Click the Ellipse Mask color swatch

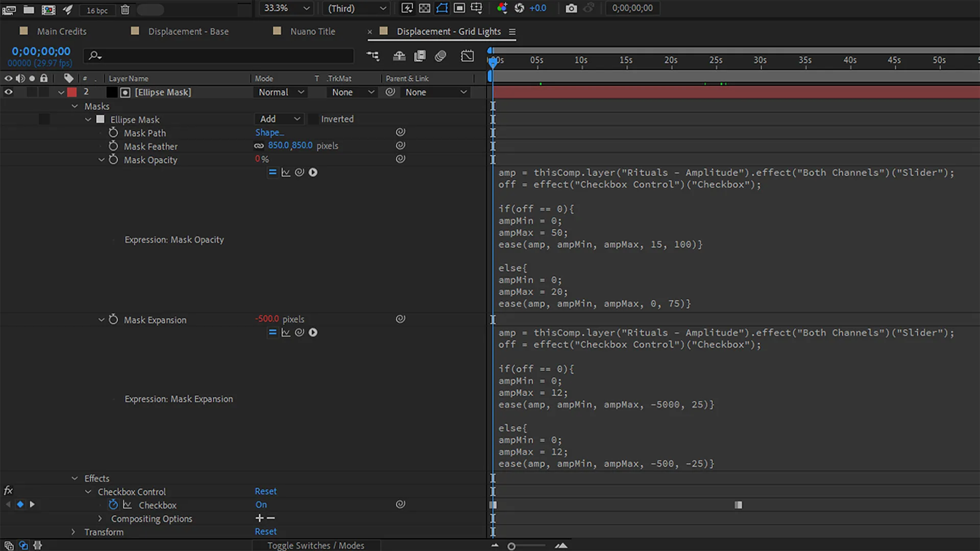tap(100, 119)
